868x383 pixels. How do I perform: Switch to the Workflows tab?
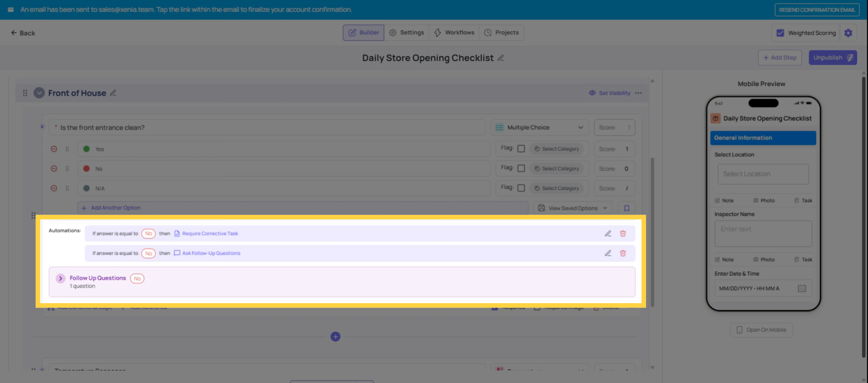454,33
